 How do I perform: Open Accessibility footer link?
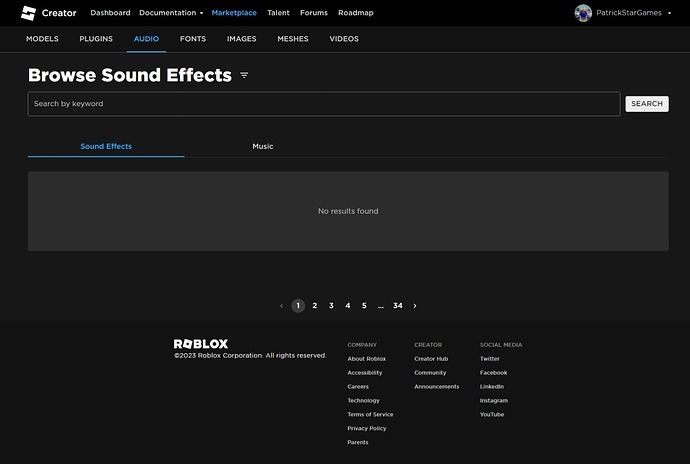[x=365, y=373]
